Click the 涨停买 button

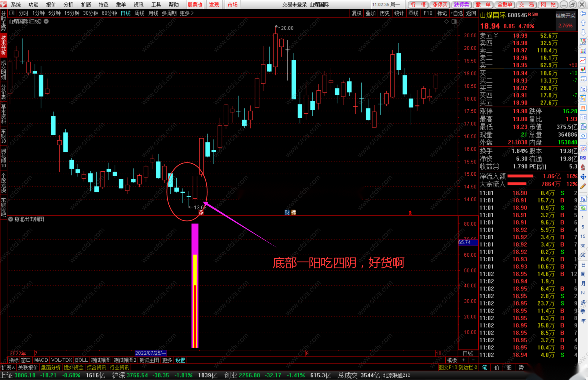(x=440, y=4)
